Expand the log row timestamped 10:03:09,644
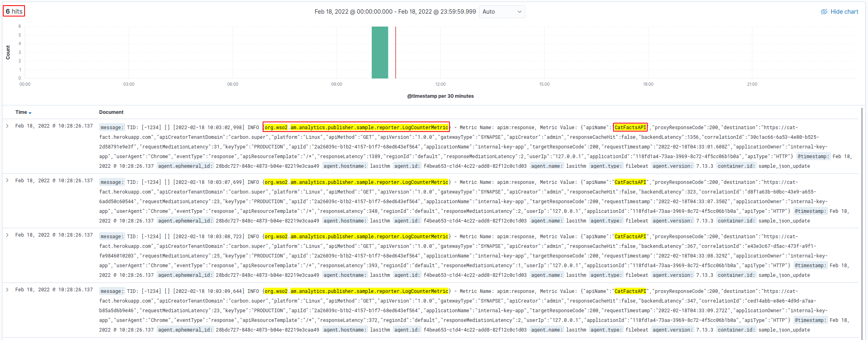This screenshot has width=868, height=340. (7, 290)
